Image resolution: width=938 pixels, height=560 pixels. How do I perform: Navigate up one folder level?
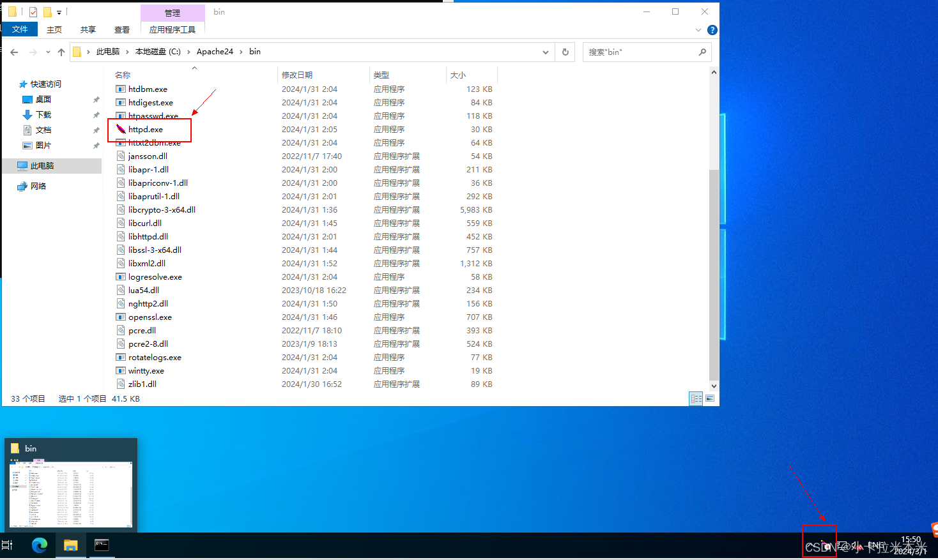tap(61, 52)
